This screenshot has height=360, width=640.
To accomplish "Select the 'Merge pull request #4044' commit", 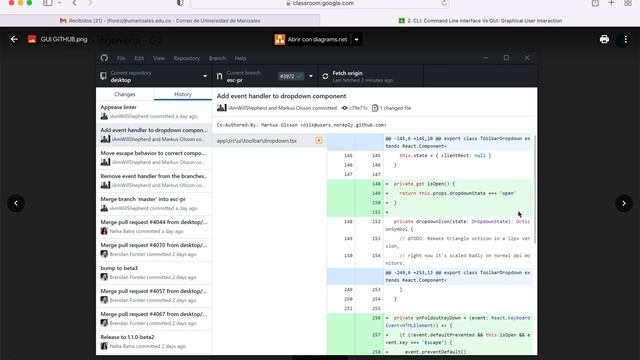I will point(154,227).
